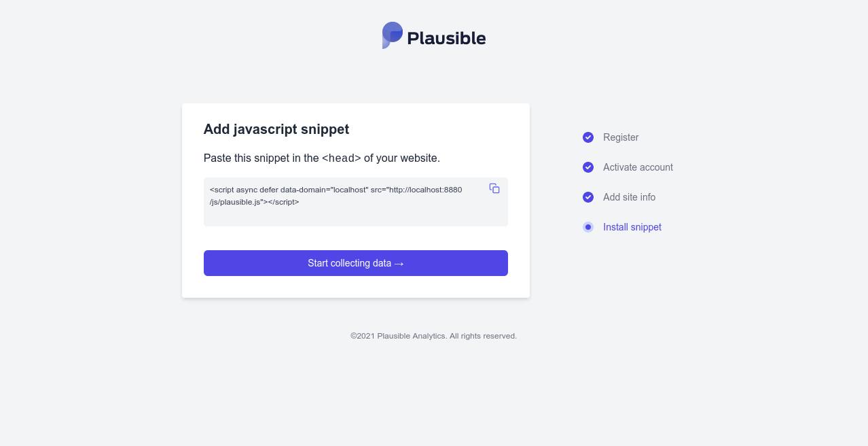868x446 pixels.
Task: Click the checkmark icon beside Activate account
Action: tap(588, 167)
